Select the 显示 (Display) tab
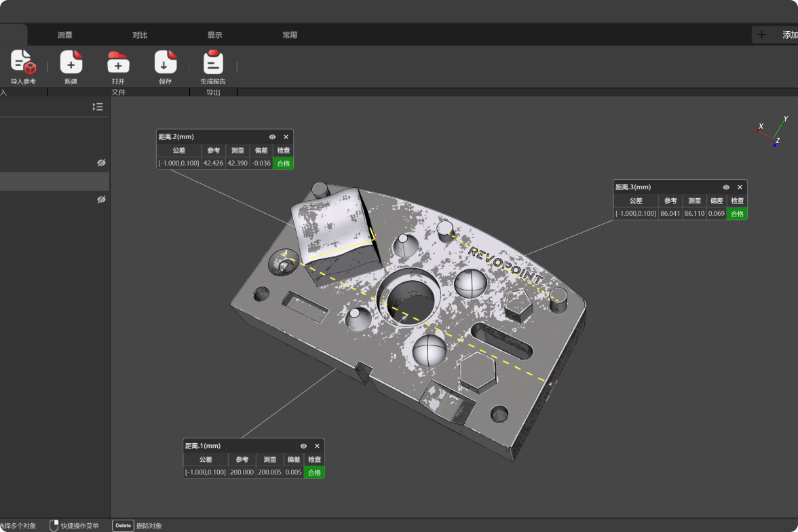798x532 pixels. (214, 35)
